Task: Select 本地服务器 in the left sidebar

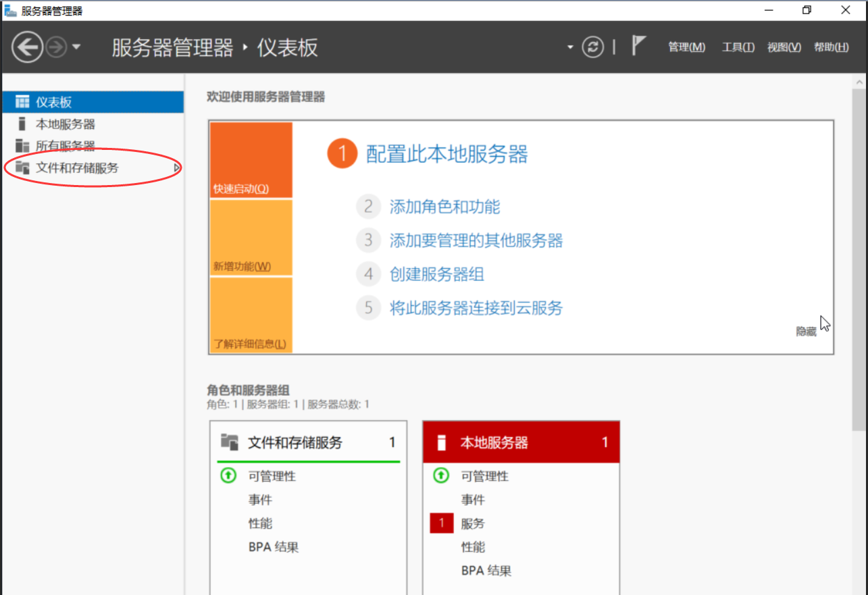Action: pos(93,124)
